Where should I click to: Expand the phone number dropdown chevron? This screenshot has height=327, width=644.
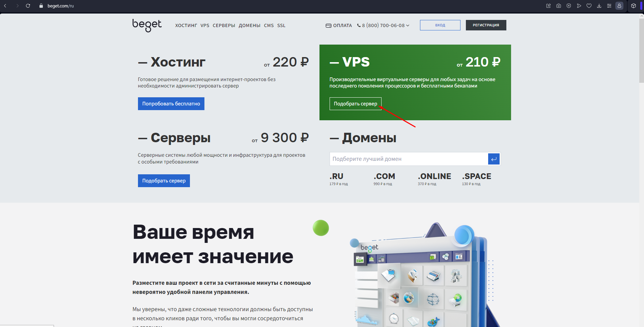(x=408, y=25)
